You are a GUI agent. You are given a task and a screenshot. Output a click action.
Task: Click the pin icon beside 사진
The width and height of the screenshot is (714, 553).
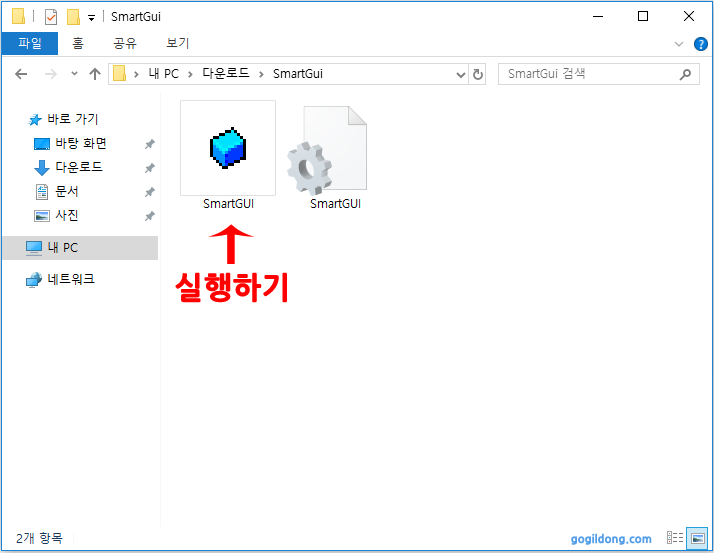point(149,216)
